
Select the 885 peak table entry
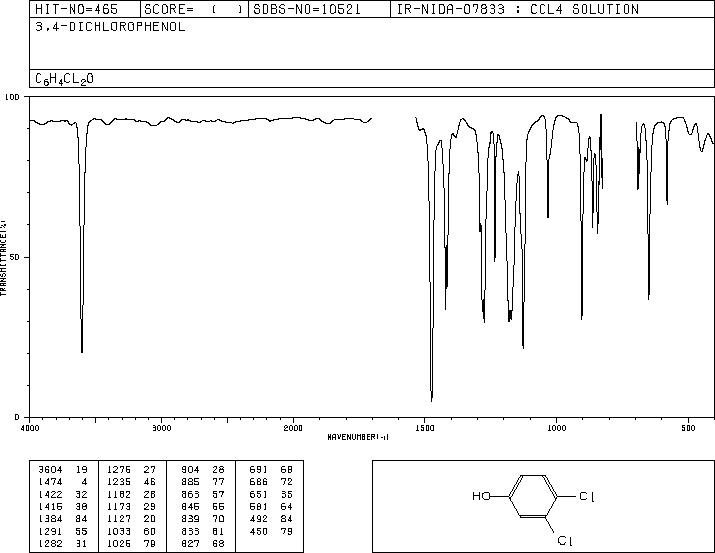pyautogui.click(x=202, y=482)
